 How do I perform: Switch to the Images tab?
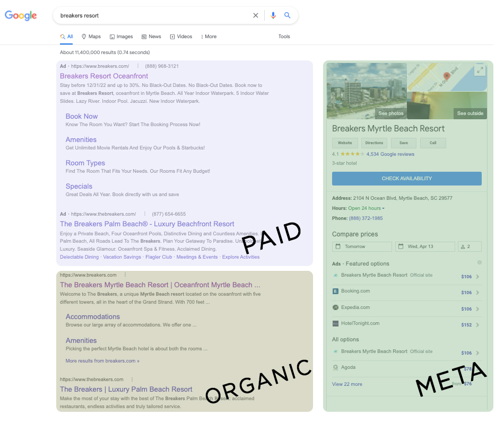121,37
